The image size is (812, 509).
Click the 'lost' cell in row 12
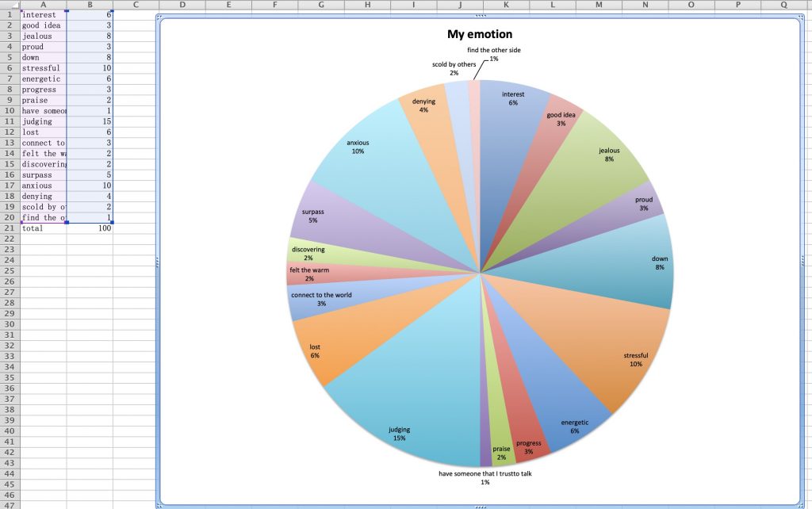43,132
